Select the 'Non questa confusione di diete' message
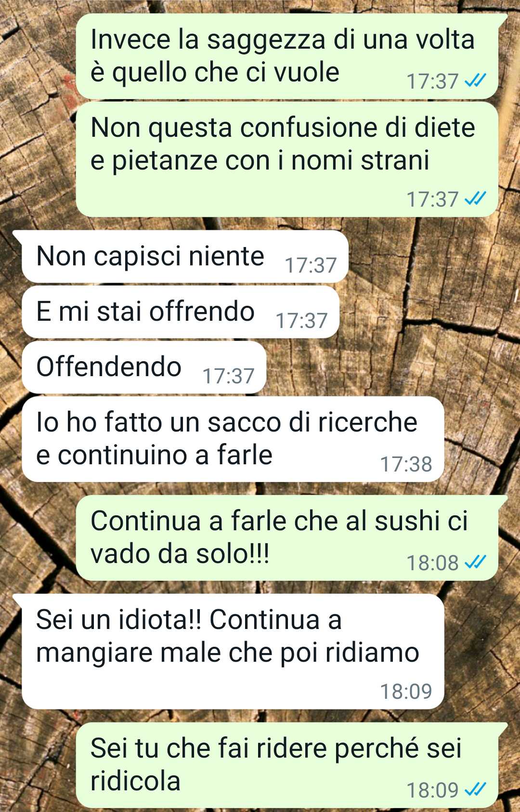The image size is (520, 812). 287,159
